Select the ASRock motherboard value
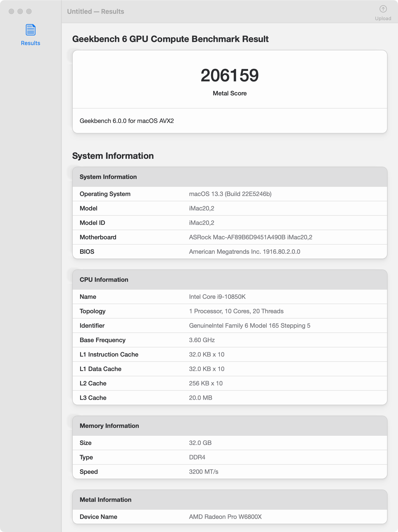 (x=250, y=237)
